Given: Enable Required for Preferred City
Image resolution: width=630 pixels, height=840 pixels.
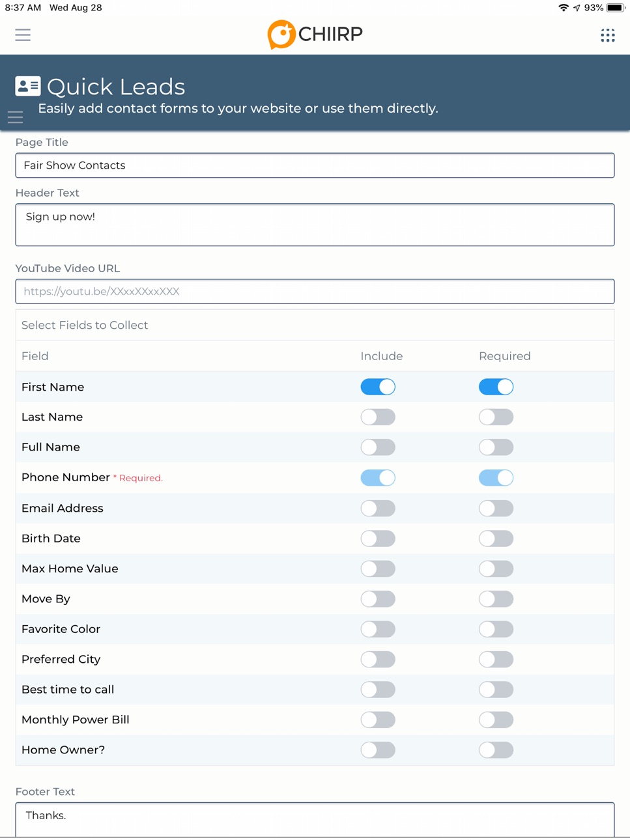Looking at the screenshot, I should click(496, 659).
